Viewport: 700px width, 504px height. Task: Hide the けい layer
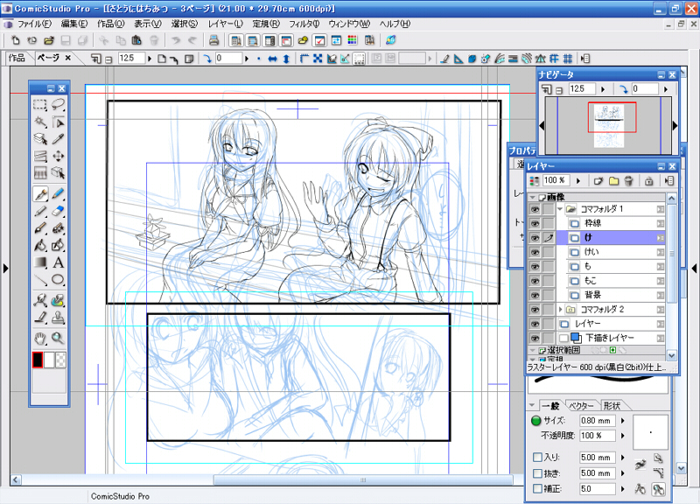point(534,252)
